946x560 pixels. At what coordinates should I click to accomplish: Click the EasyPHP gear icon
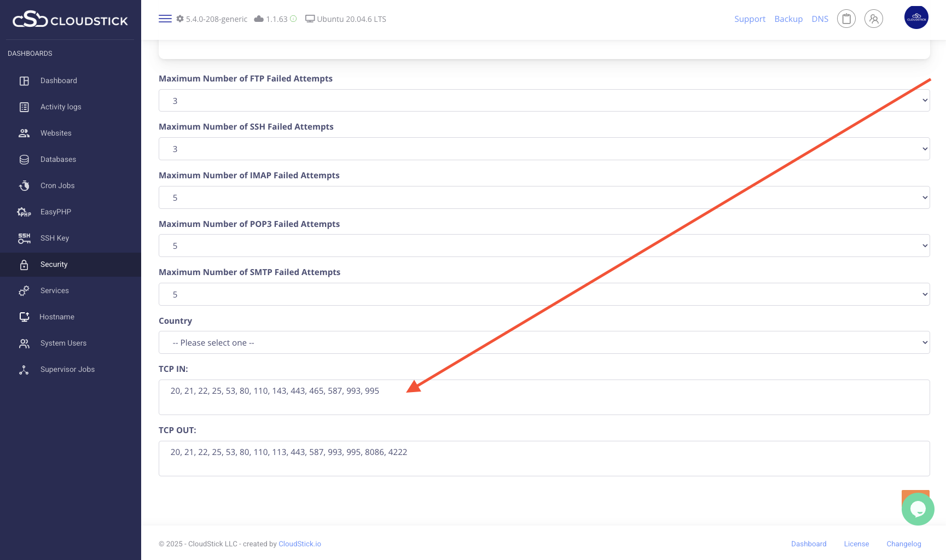(x=24, y=212)
